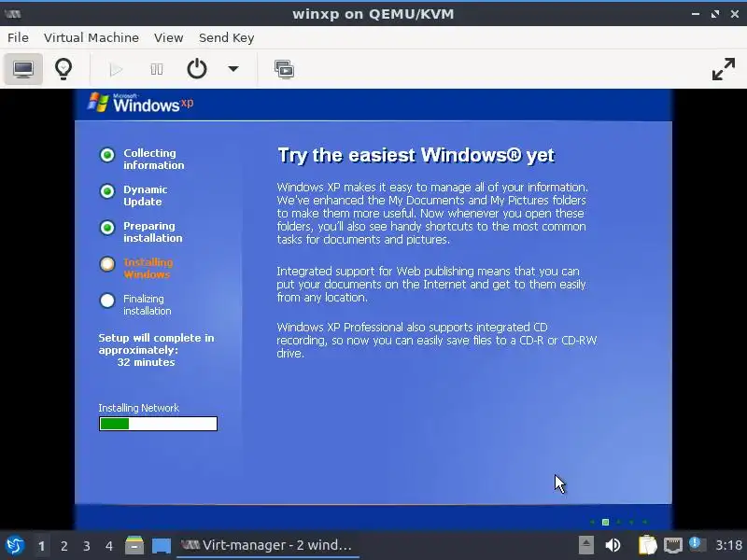This screenshot has width=747, height=560.
Task: Expand the shutdown options dropdown arrow
Action: coord(233,69)
